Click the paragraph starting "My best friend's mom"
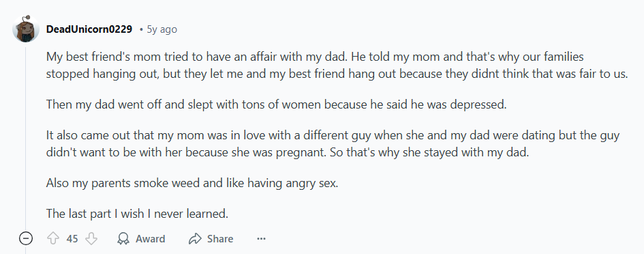 [337, 65]
